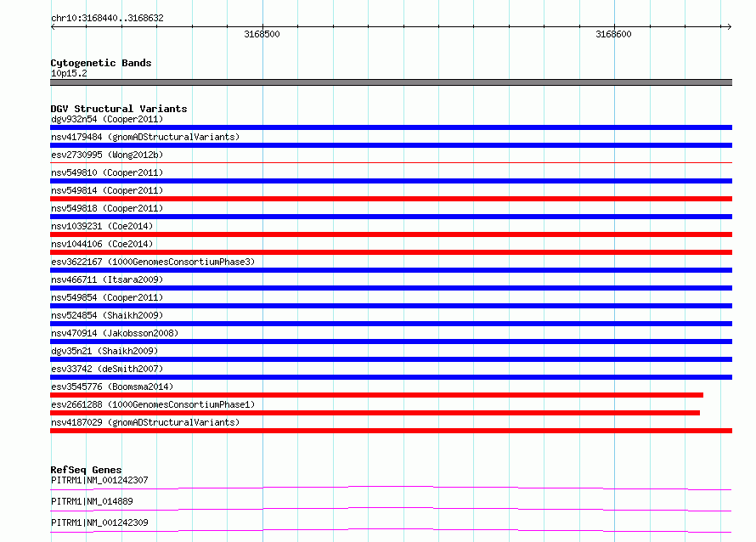Image resolution: width=756 pixels, height=542 pixels.
Task: Open esv3622167 (1000GenomesConsortiumPhase3) label
Action: pyautogui.click(x=153, y=262)
